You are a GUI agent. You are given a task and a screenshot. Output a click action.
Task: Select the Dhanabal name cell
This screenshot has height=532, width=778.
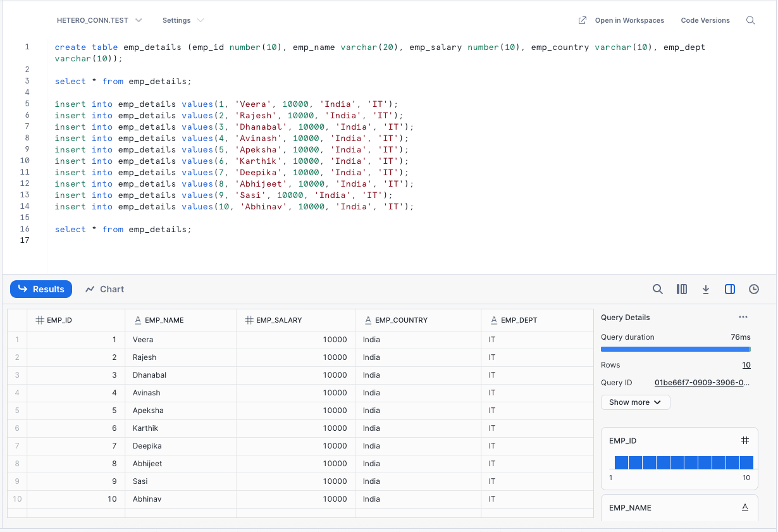pos(181,375)
